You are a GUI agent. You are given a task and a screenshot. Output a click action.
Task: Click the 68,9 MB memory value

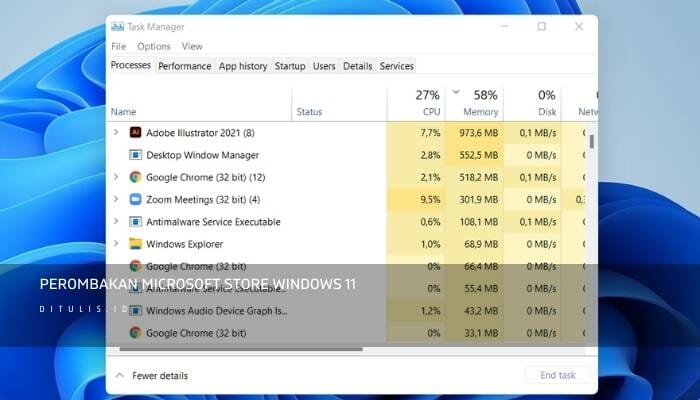coord(482,244)
